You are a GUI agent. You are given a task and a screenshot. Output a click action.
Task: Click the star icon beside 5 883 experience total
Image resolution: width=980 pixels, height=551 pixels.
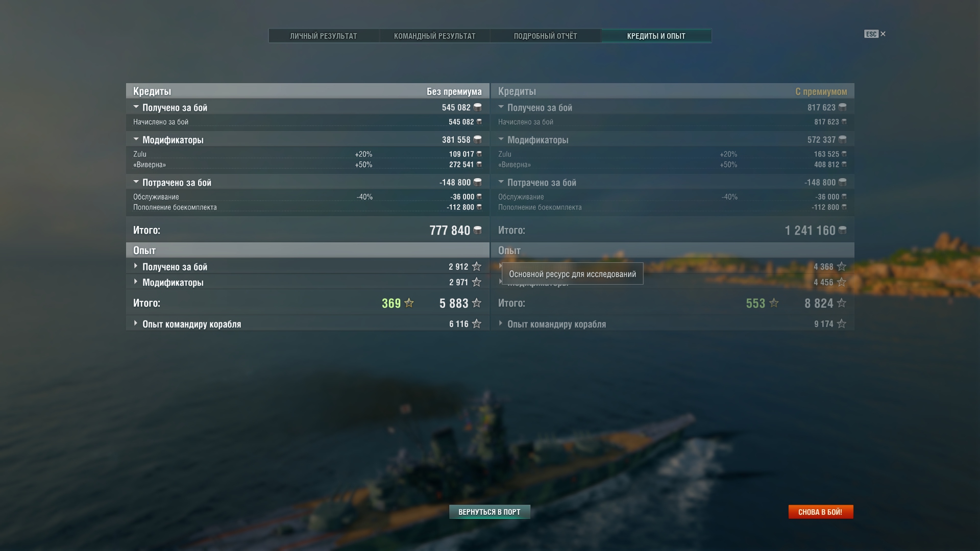click(477, 303)
